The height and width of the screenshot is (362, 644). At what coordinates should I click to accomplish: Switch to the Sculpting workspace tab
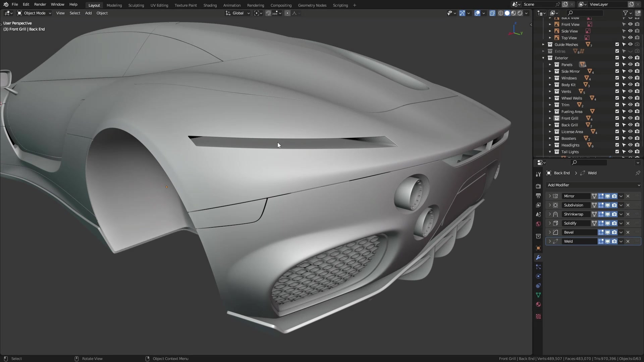136,5
